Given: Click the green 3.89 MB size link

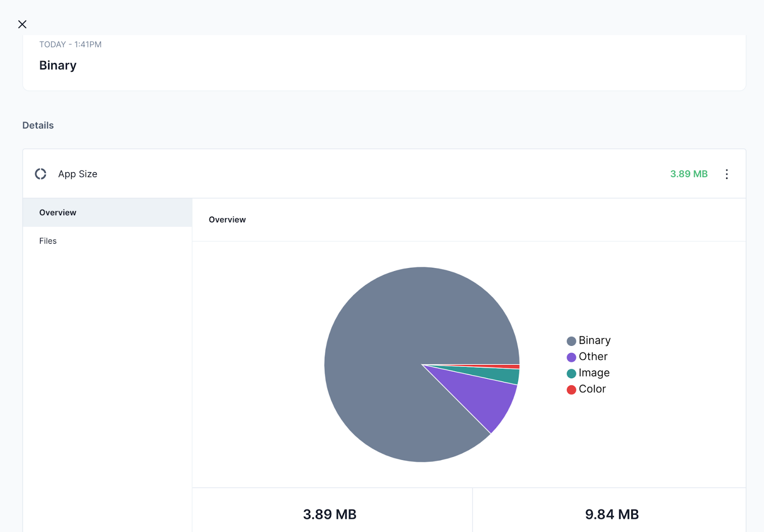Looking at the screenshot, I should click(689, 174).
